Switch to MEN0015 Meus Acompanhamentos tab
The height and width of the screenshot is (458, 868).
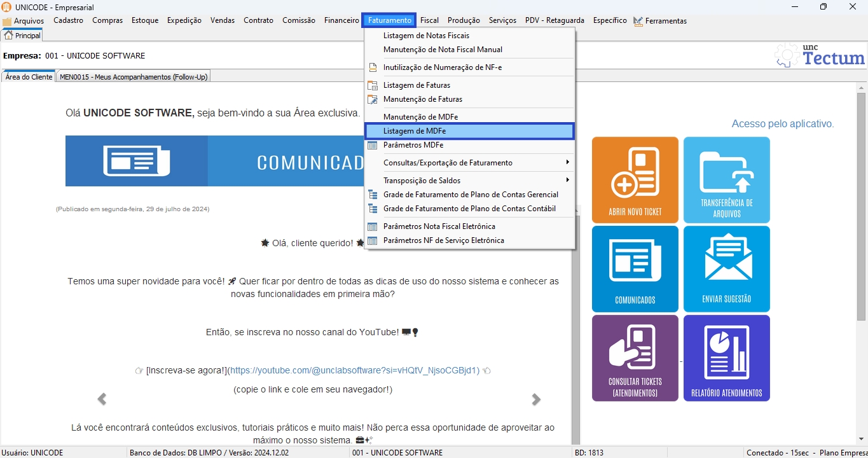pyautogui.click(x=134, y=77)
